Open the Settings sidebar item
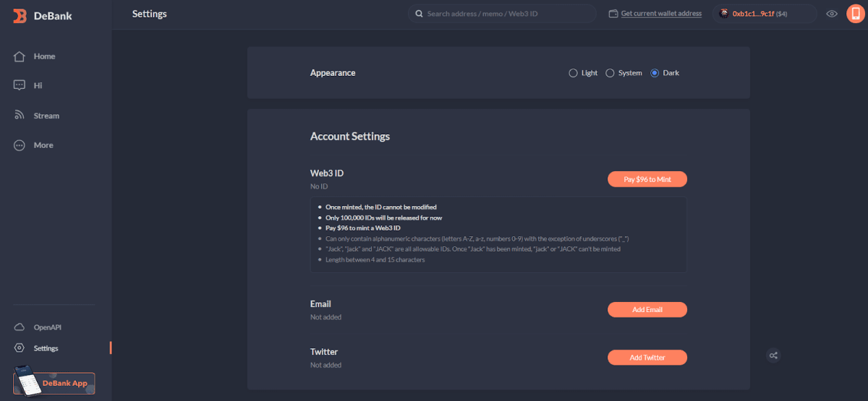Screen dimensions: 868x401 [46, 348]
